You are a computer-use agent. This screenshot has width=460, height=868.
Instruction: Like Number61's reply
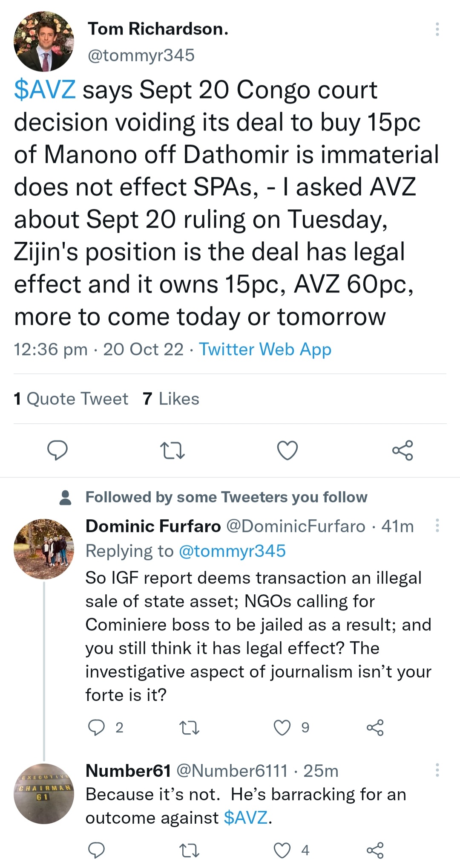pyautogui.click(x=282, y=850)
